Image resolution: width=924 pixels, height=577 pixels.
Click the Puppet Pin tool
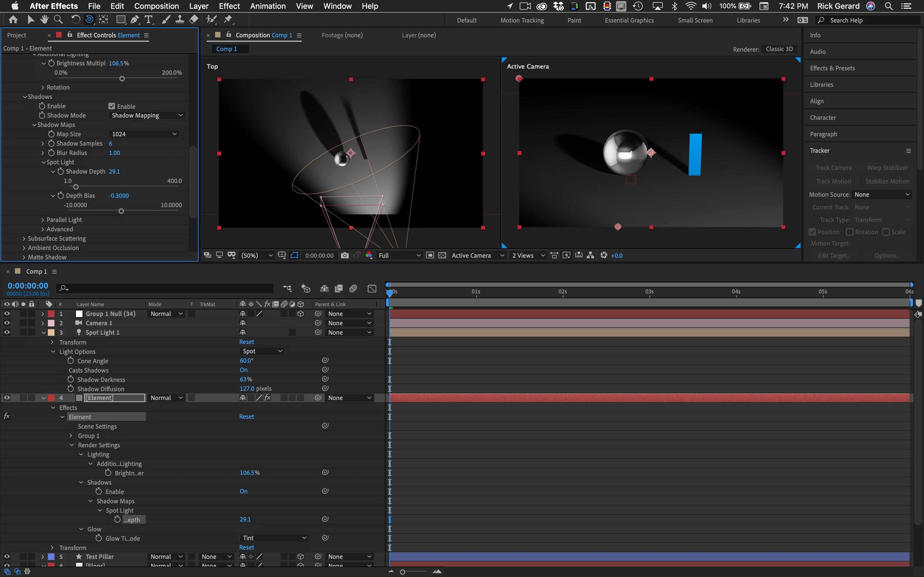(x=228, y=19)
